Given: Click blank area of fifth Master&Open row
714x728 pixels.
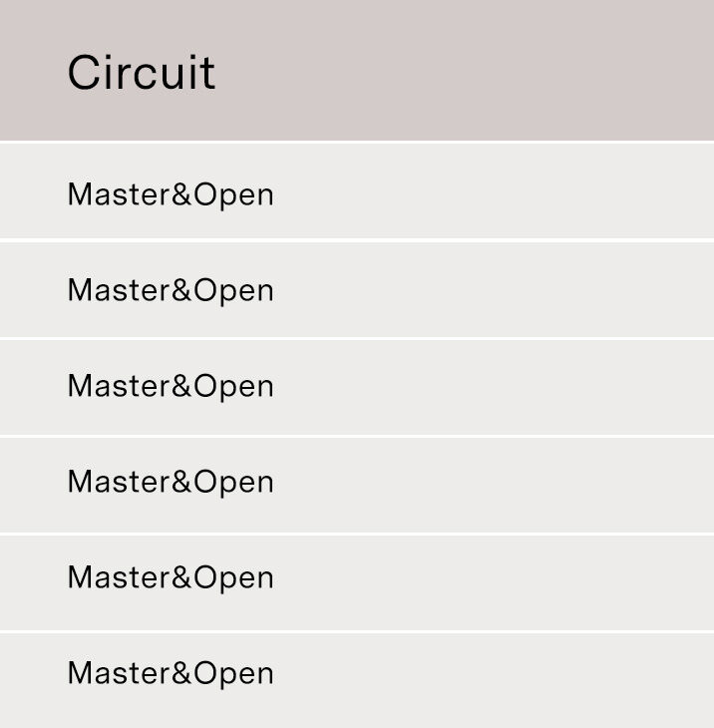Looking at the screenshot, I should (492, 583).
